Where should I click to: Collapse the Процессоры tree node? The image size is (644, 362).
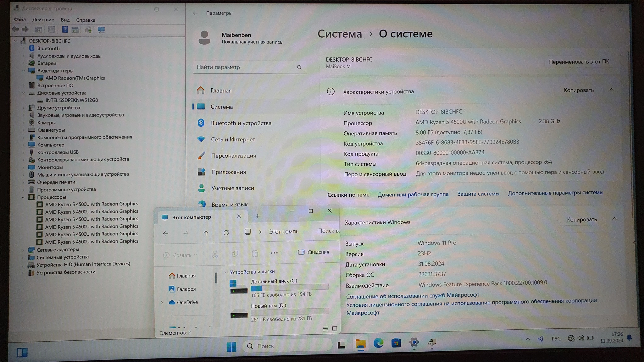(23, 197)
